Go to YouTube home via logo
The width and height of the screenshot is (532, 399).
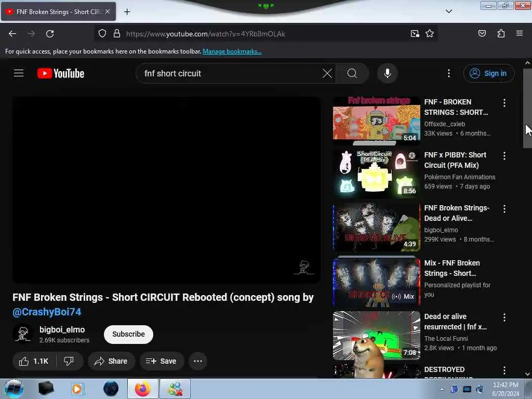coord(61,73)
